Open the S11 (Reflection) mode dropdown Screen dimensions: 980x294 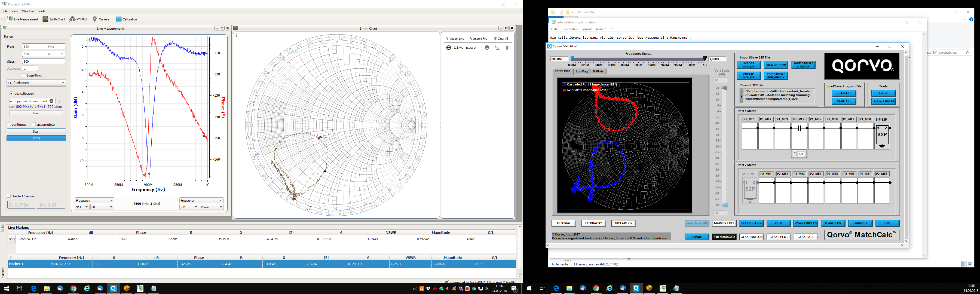36,82
